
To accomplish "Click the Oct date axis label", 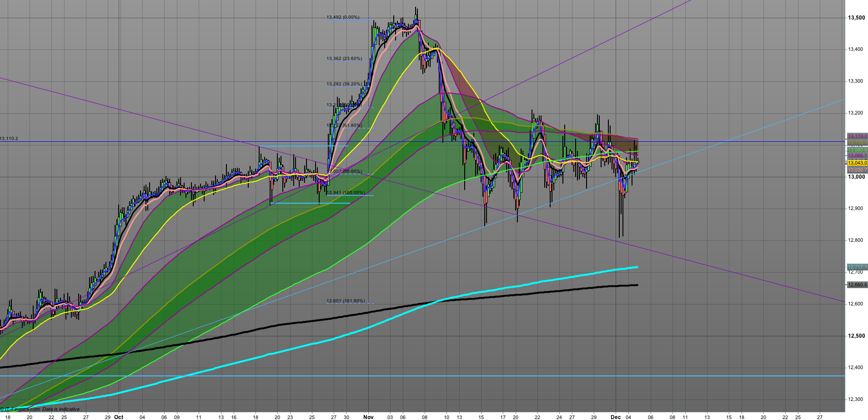I will pyautogui.click(x=119, y=417).
